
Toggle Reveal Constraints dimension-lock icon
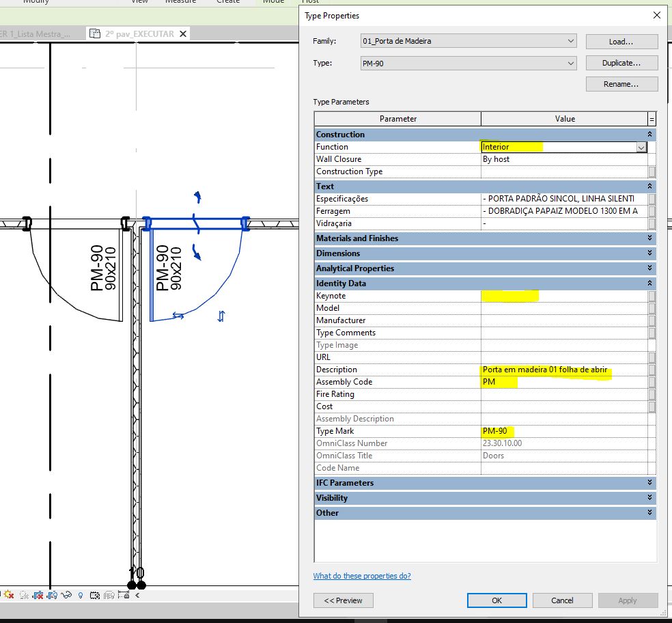pyautogui.click(x=124, y=595)
